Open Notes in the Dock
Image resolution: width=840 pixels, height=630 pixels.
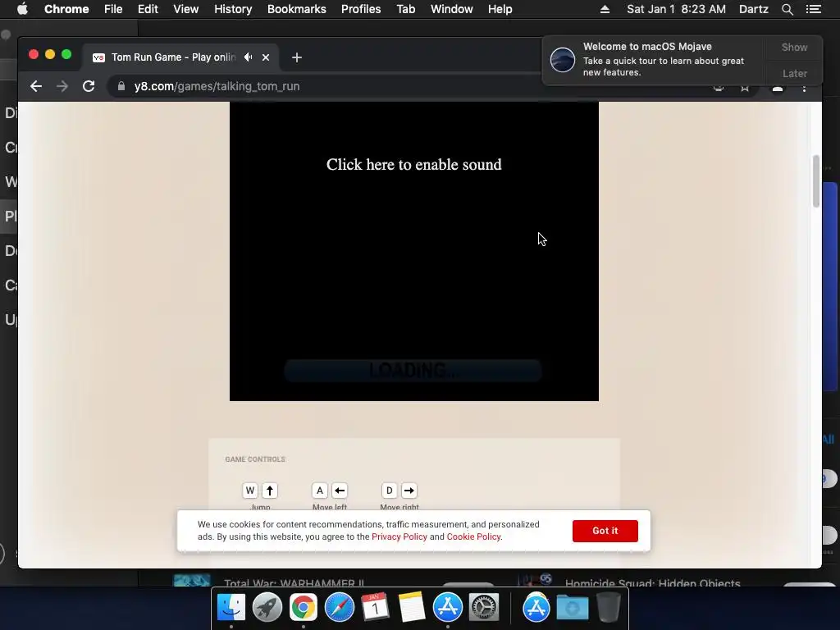(412, 607)
